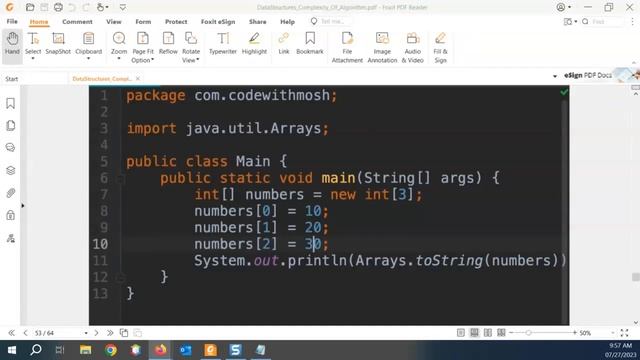Switch to Reflow view
Image resolution: width=640 pixels, height=360 pixels.
point(168,43)
